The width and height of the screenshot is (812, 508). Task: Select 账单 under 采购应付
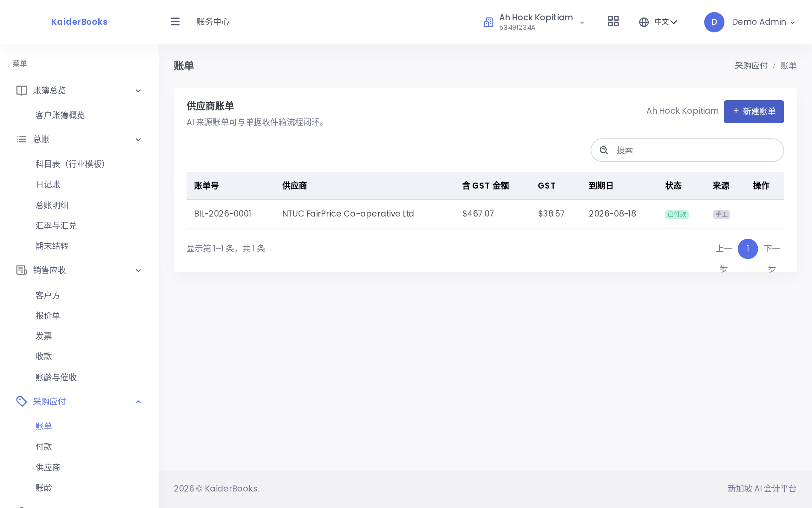point(44,426)
